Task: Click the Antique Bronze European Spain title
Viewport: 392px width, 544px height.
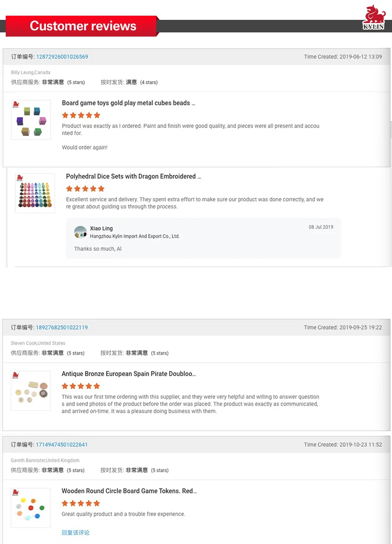Action: [129, 374]
